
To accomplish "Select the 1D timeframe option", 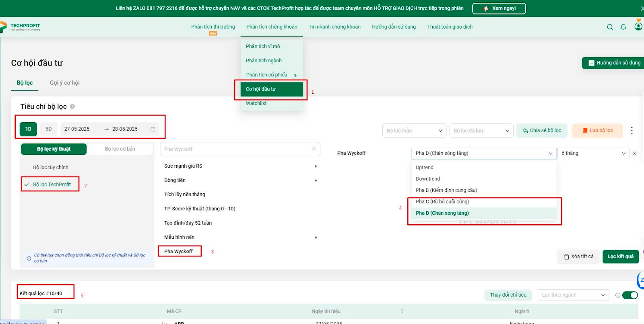I will click(x=29, y=129).
